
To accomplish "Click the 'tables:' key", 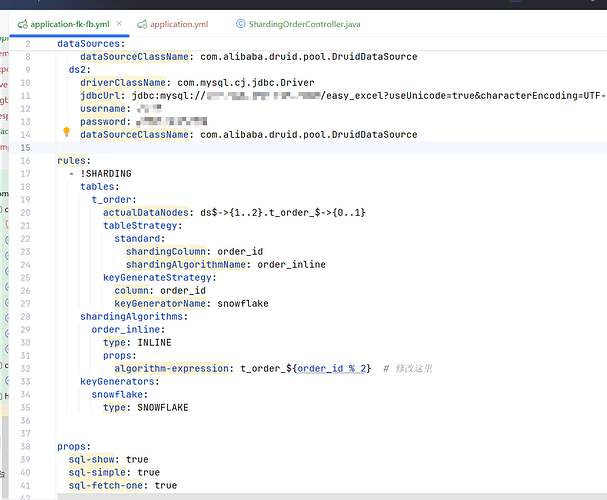I will pyautogui.click(x=99, y=187).
